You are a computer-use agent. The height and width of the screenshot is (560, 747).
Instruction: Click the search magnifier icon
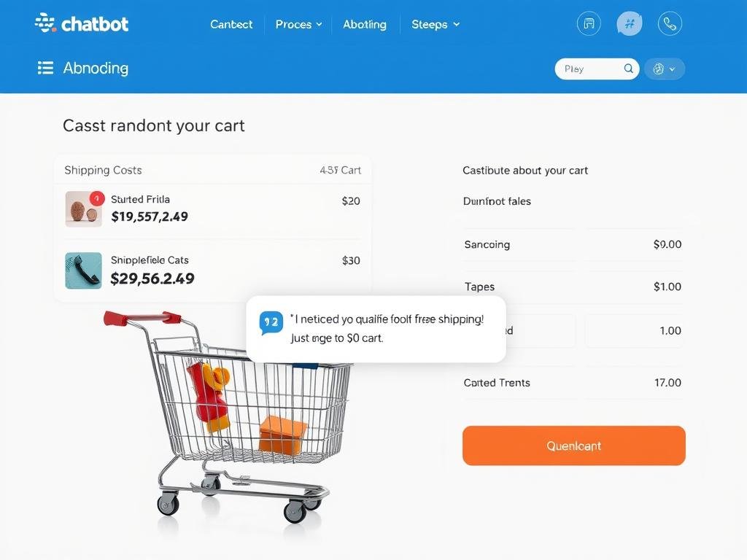coord(627,69)
